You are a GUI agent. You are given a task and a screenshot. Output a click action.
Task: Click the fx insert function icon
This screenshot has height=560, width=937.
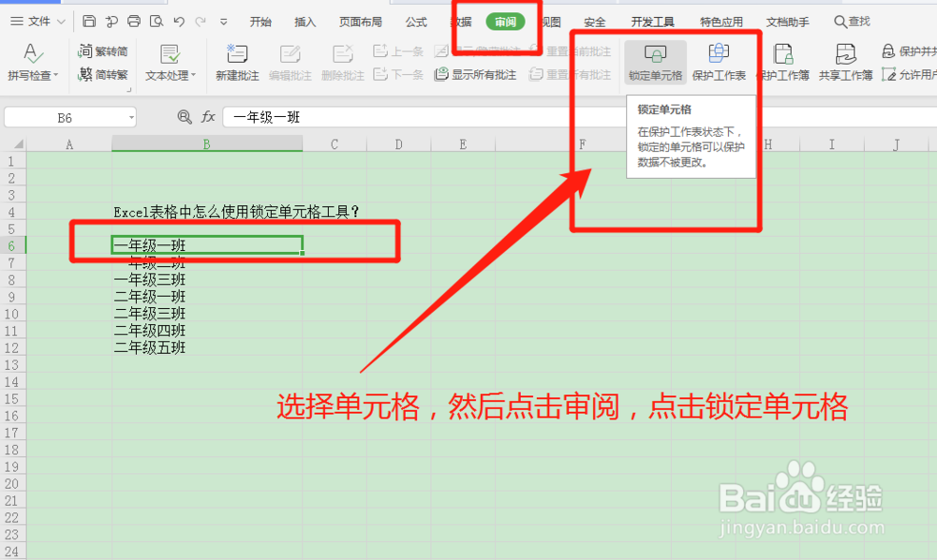click(x=207, y=117)
